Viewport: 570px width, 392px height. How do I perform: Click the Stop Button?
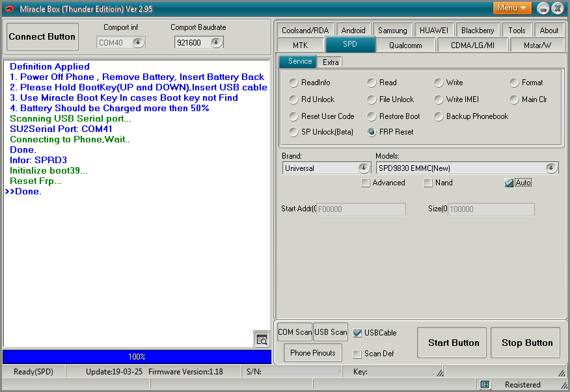(526, 343)
